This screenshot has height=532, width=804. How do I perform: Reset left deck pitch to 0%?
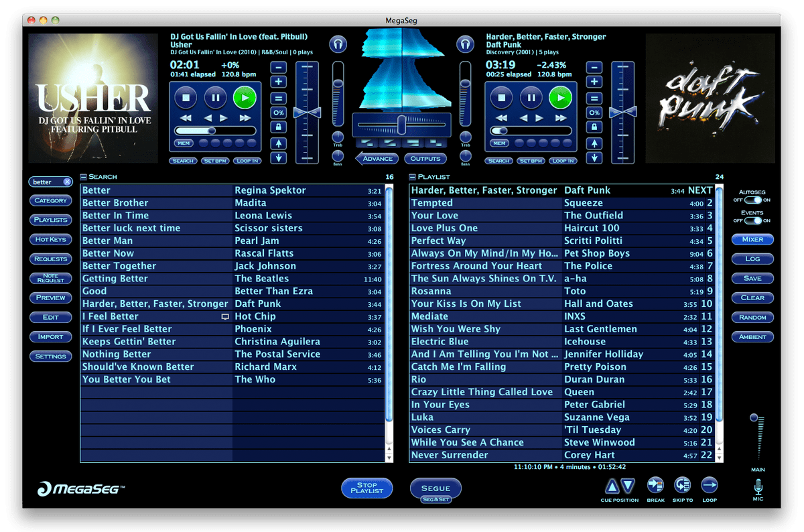click(x=279, y=113)
